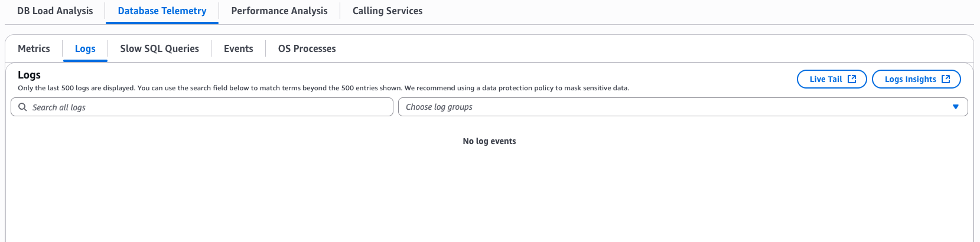Open Logs Insights button
Image resolution: width=980 pixels, height=242 pixels.
click(910, 79)
